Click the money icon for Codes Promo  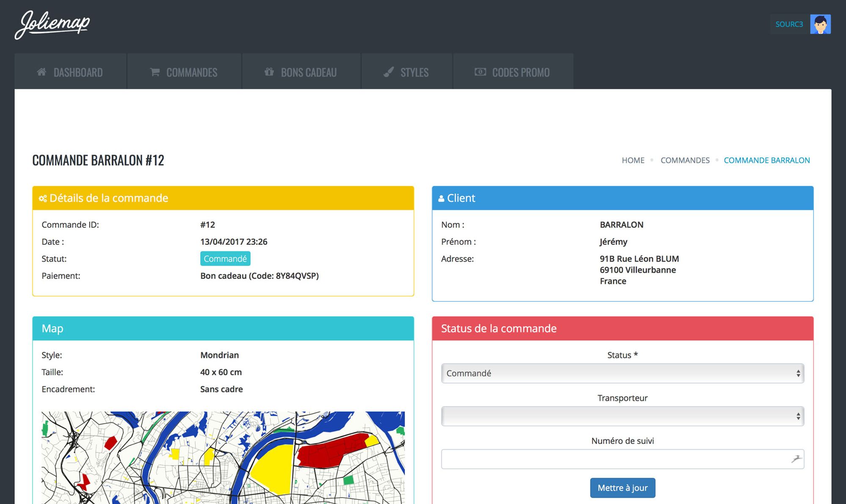coord(480,72)
